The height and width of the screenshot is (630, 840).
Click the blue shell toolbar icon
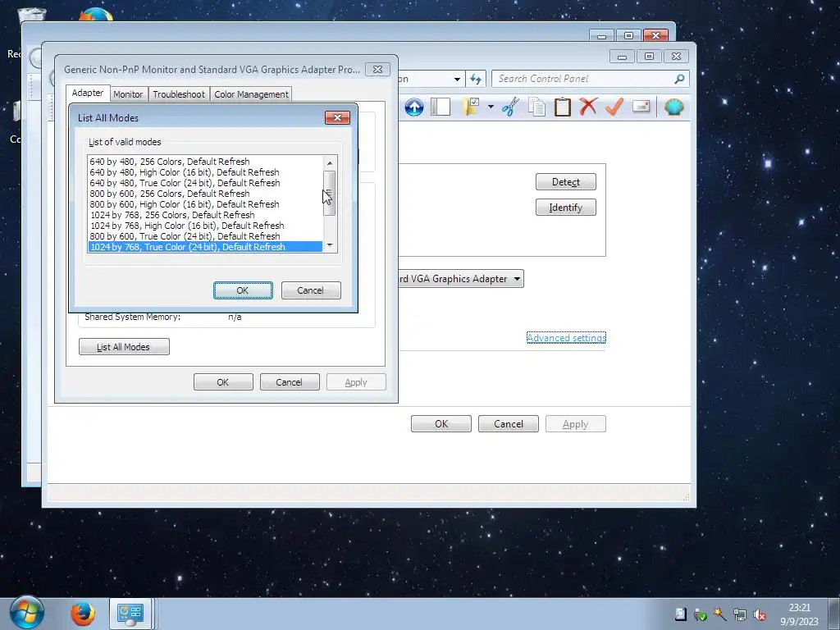pyautogui.click(x=674, y=107)
